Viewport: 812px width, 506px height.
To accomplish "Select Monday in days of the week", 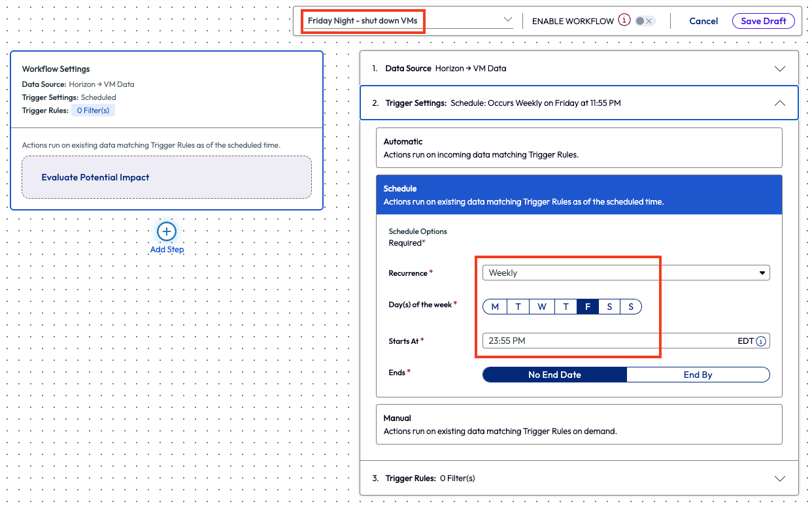I will (495, 307).
